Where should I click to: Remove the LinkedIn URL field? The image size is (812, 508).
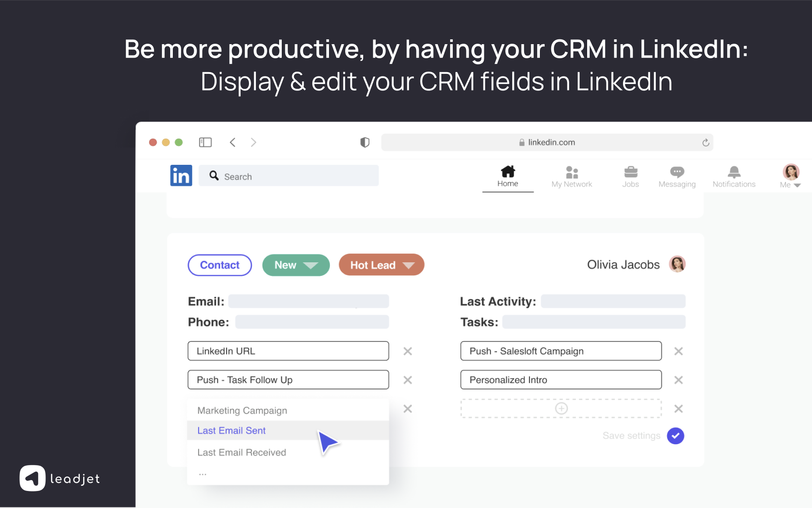[408, 351]
